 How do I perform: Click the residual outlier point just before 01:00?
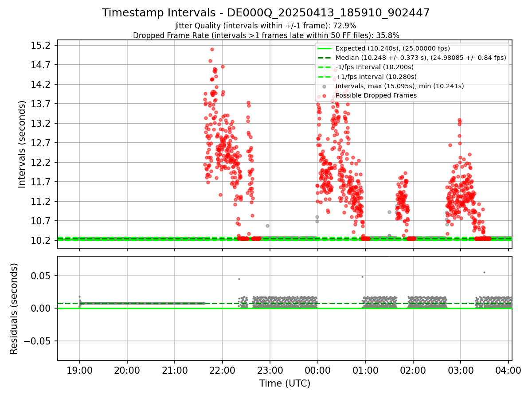362,277
